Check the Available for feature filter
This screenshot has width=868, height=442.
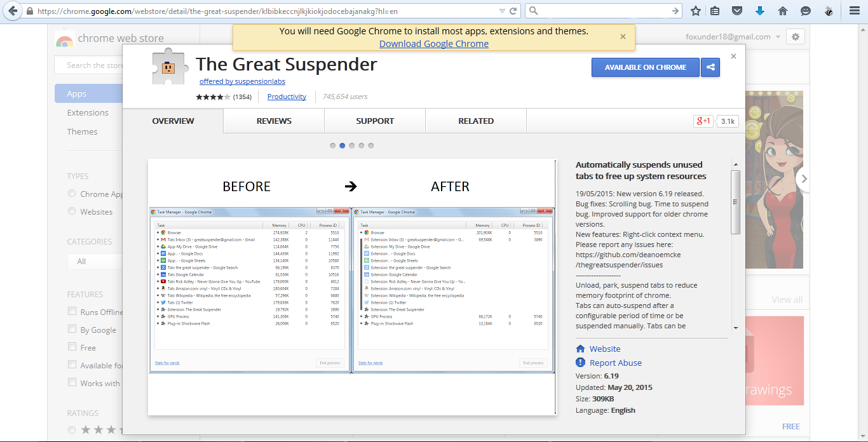tap(72, 365)
